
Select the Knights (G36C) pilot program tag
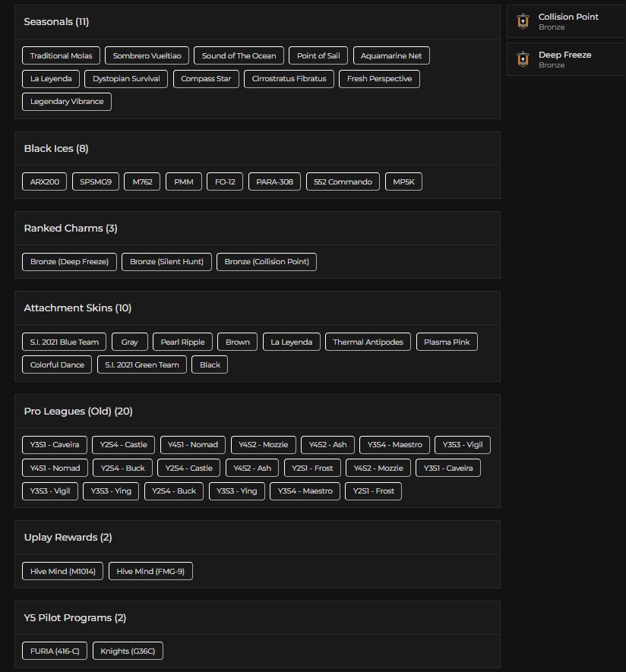coord(128,651)
